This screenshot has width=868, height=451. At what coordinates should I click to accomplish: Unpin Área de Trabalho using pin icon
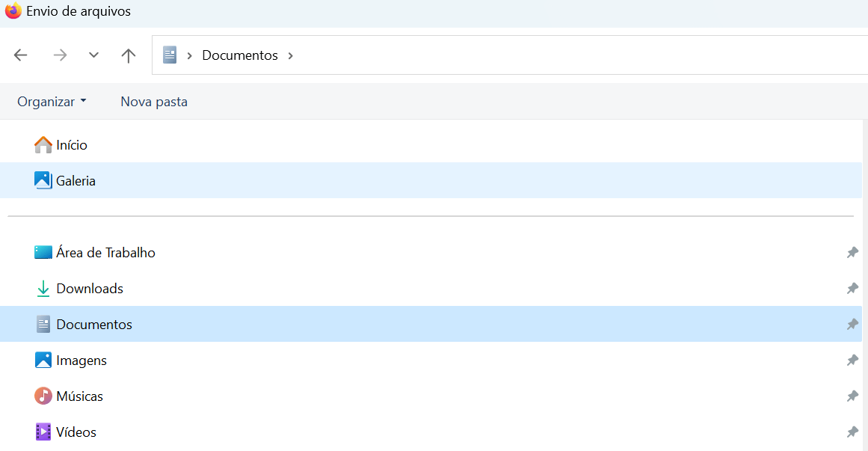[x=852, y=253]
